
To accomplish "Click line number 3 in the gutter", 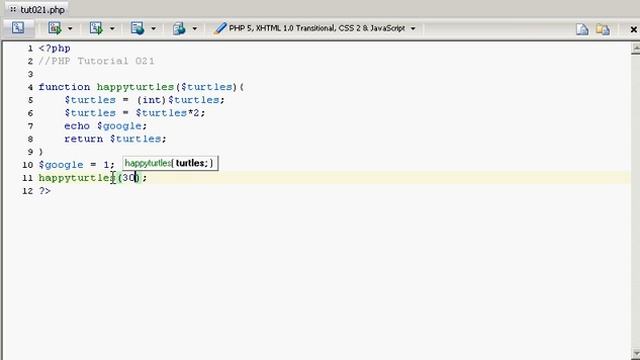I will [x=30, y=74].
